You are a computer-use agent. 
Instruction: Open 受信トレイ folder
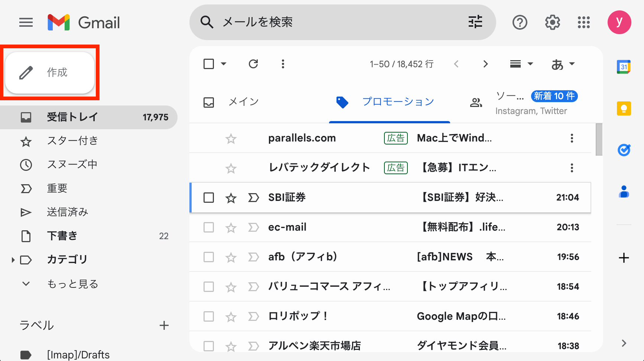[88, 117]
